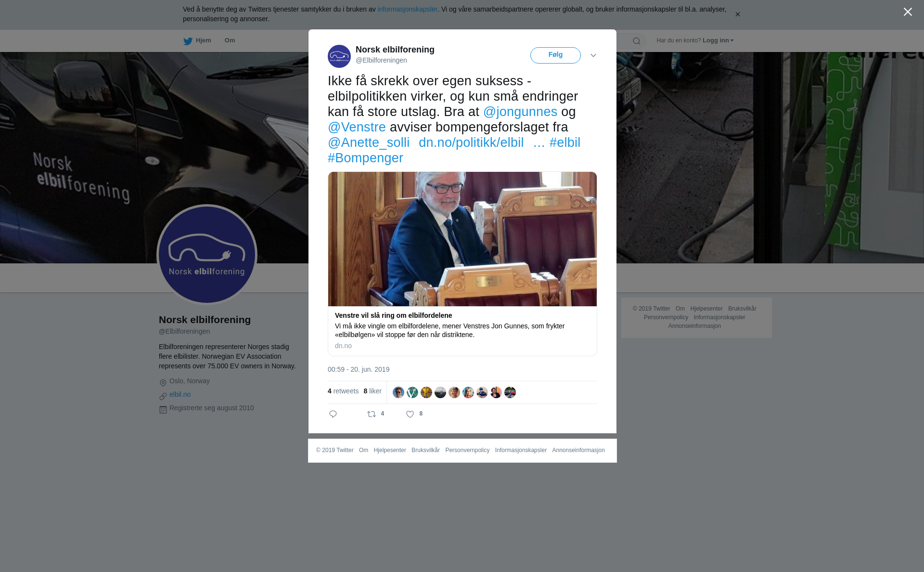Dismiss the cookie notice banner
Screen dimensions: 924x572
(737, 14)
